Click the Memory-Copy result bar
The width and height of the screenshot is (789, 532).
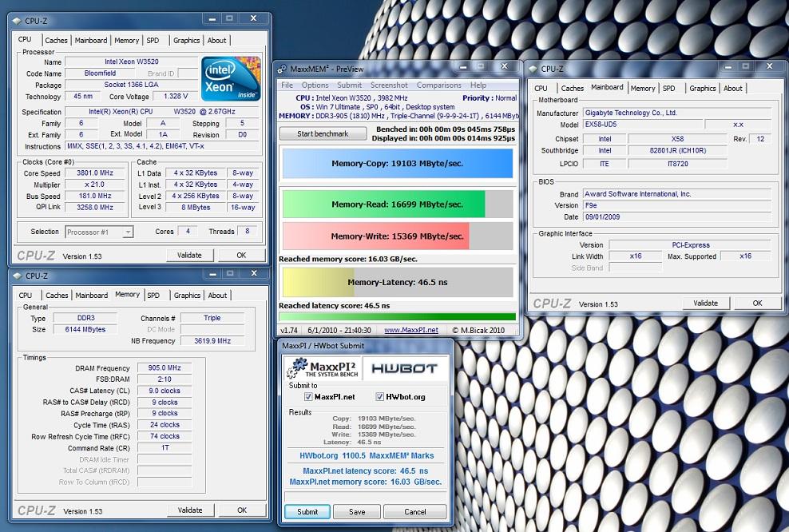click(x=398, y=163)
